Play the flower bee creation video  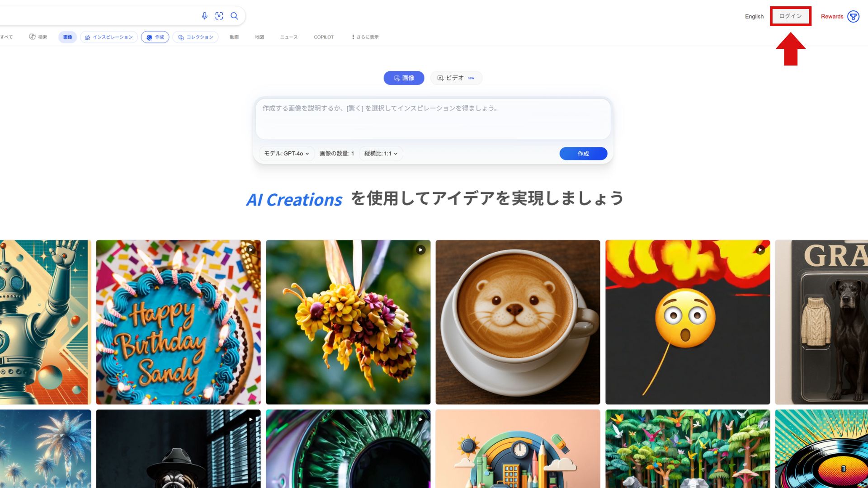point(420,249)
